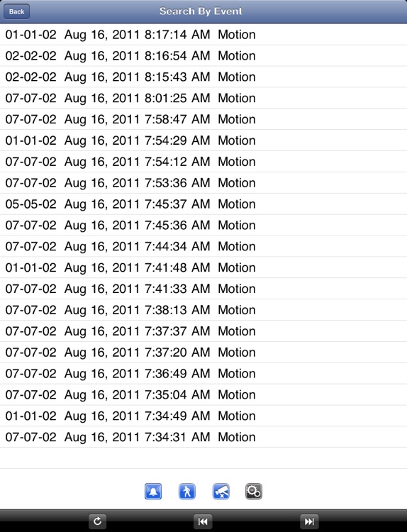407x532 pixels.
Task: Jump to the previous page of events
Action: pos(203,521)
